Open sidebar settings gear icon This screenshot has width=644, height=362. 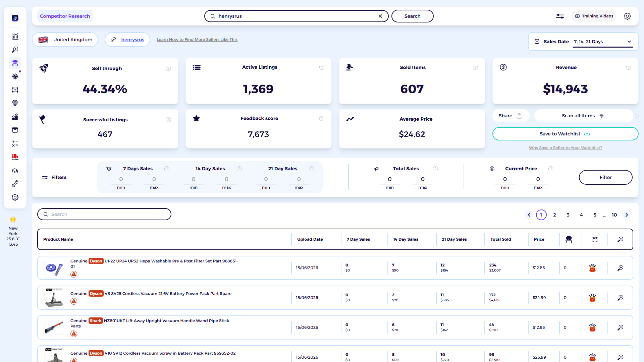[15, 197]
